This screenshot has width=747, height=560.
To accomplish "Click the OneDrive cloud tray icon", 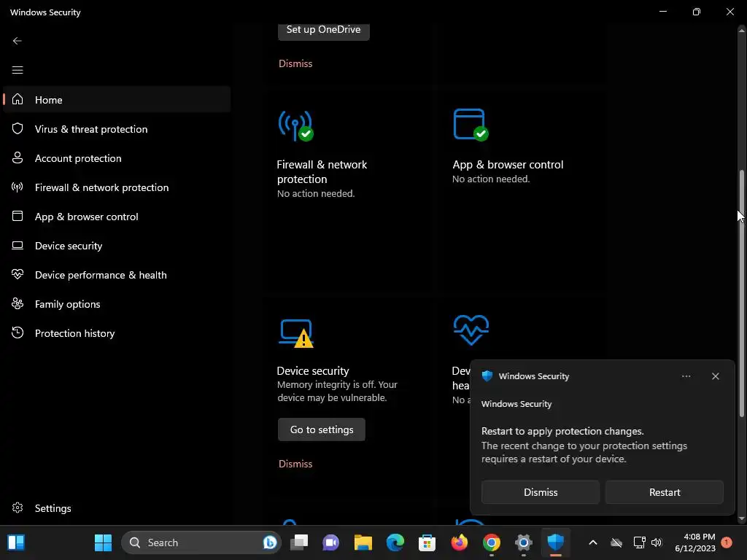I will coord(616,542).
